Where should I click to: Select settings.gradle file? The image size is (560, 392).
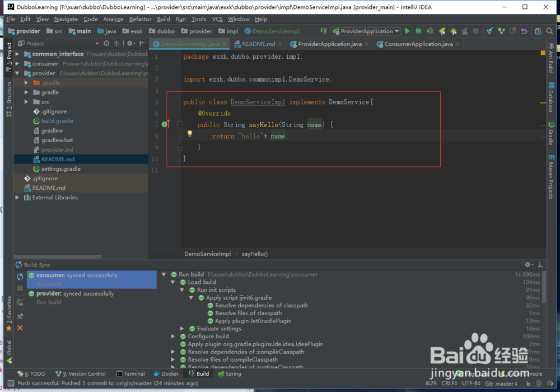60,169
